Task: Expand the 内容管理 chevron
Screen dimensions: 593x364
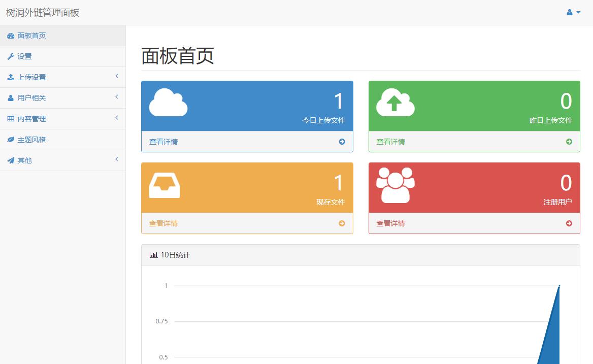Action: (117, 118)
